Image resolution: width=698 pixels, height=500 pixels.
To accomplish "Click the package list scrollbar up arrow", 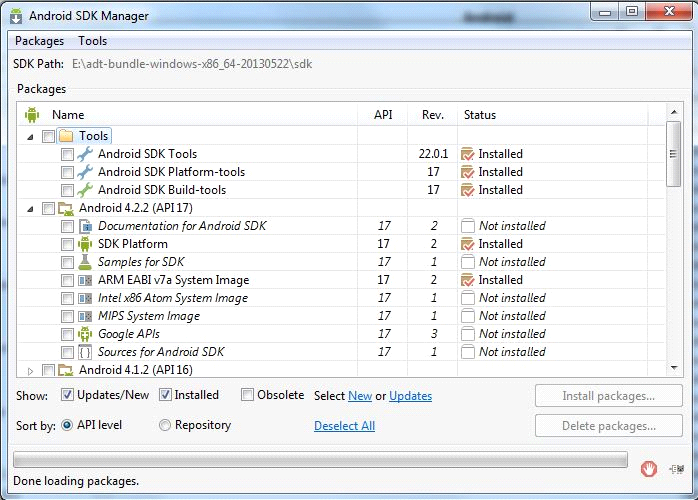I will coord(674,112).
